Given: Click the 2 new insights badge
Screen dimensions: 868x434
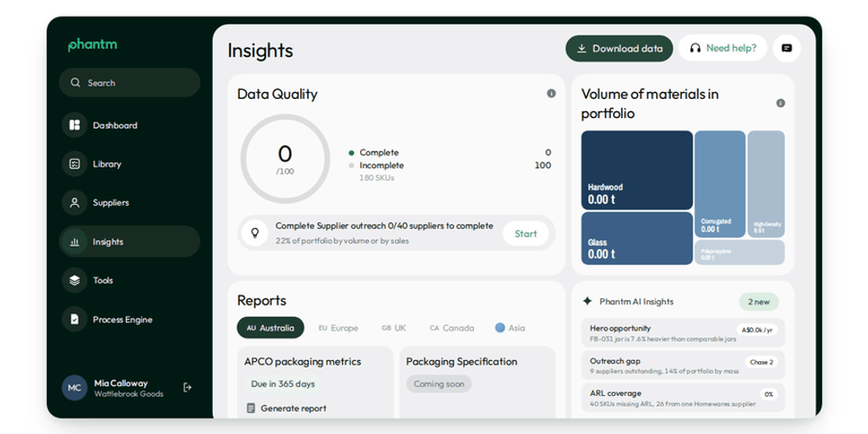Looking at the screenshot, I should pos(759,302).
